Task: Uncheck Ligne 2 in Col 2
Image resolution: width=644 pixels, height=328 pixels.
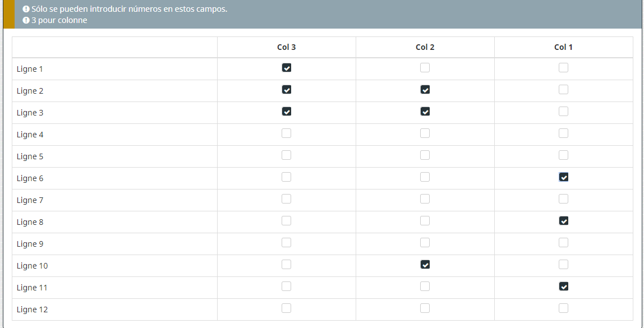Action: tap(425, 90)
